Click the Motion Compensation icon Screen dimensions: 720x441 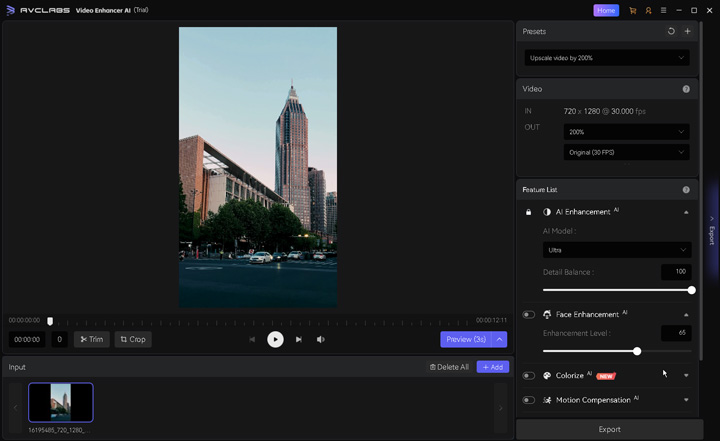click(x=546, y=400)
